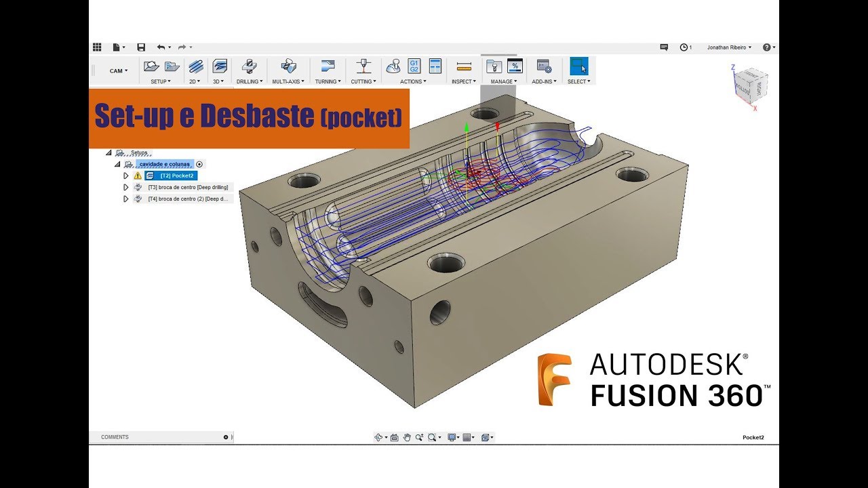Open the data panel grid icon

coord(97,47)
